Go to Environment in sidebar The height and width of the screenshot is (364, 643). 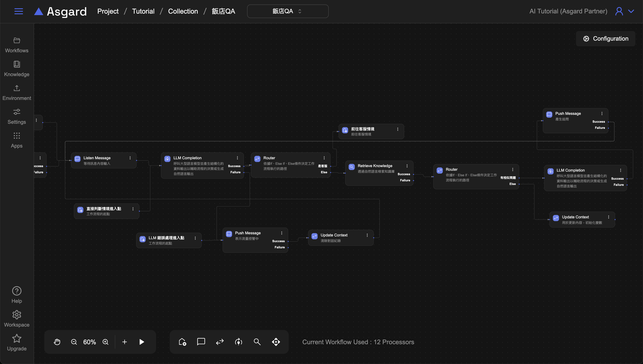17,92
